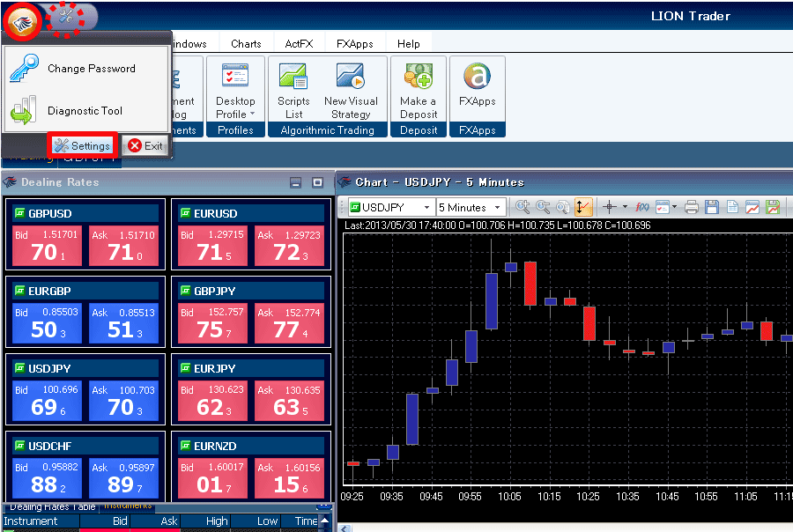Print the chart using the printer icon

(x=692, y=207)
